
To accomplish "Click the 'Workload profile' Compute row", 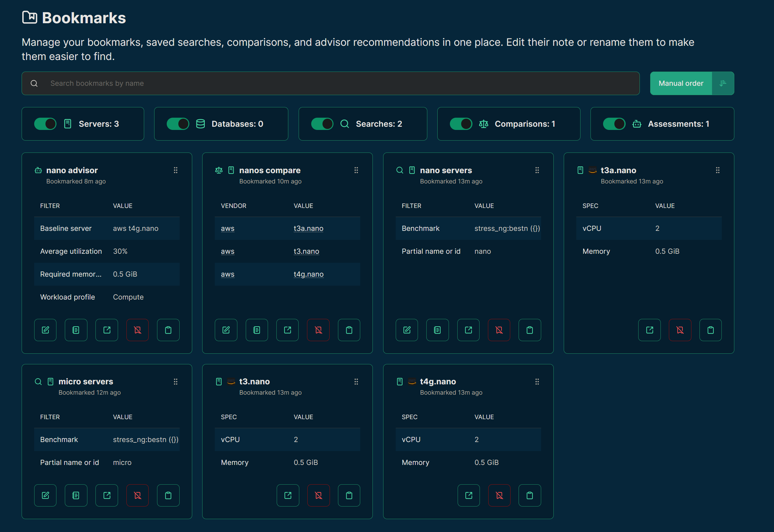I will [107, 297].
